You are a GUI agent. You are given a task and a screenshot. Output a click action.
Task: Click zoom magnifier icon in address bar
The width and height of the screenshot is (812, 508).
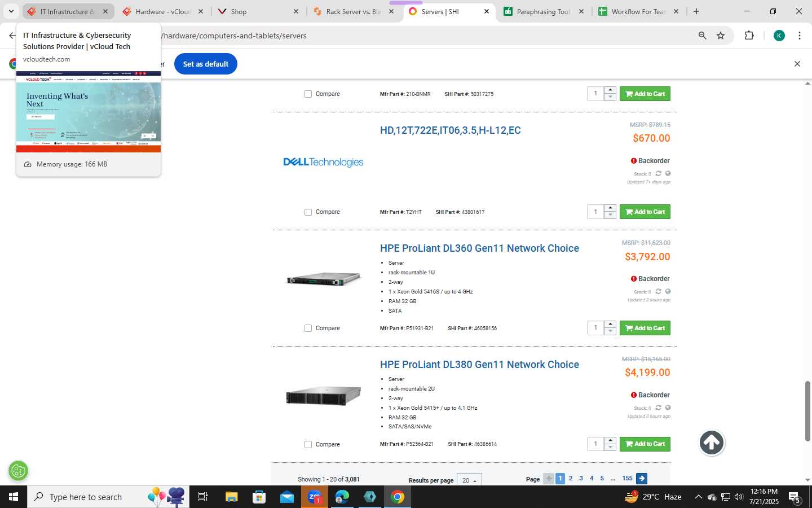[x=702, y=36]
